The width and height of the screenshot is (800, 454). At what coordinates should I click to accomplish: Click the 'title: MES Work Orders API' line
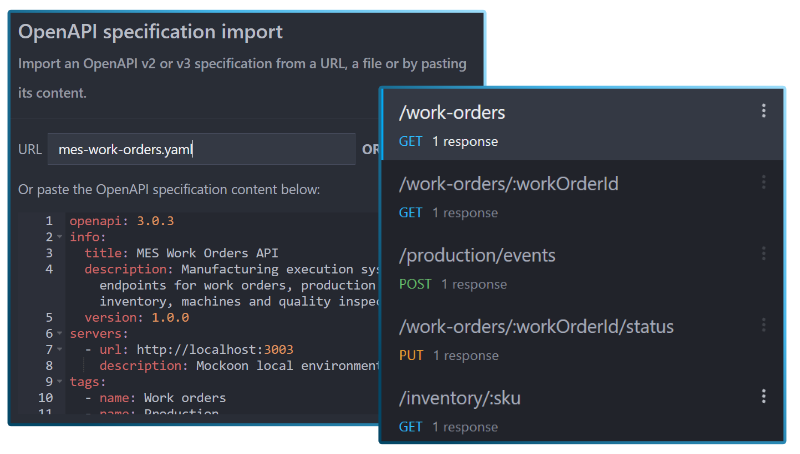click(x=181, y=253)
